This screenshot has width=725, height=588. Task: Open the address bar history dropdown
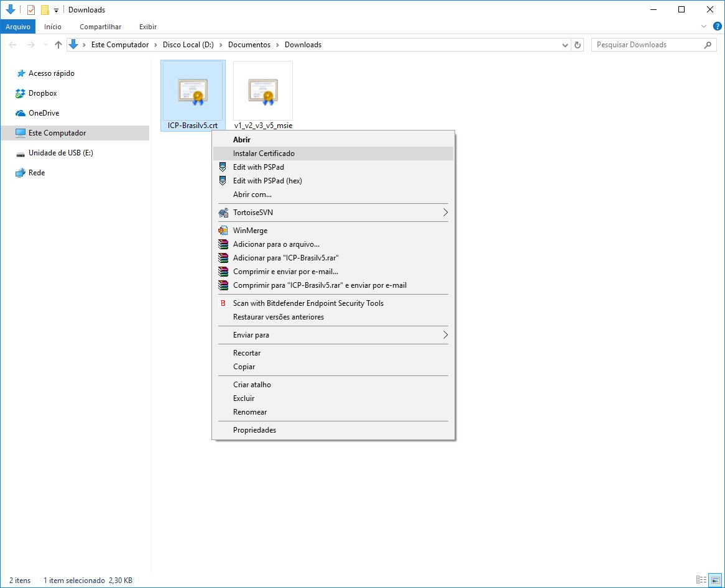point(565,45)
